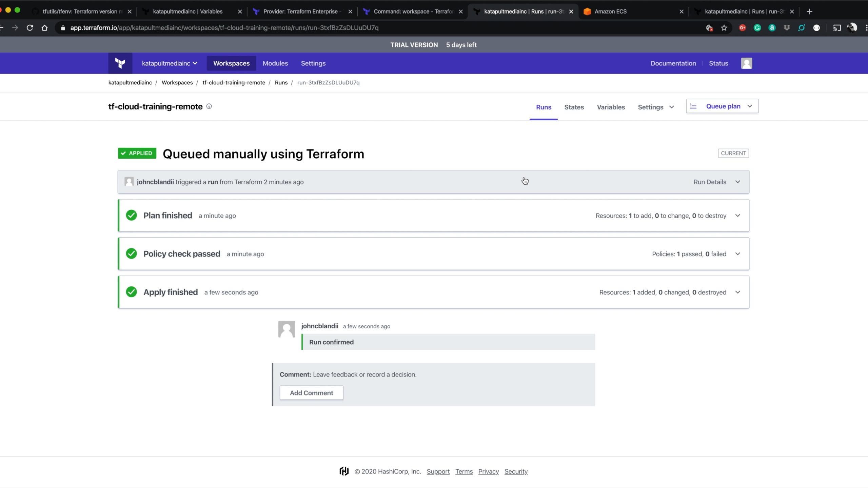Click the Add Comment button

(x=311, y=393)
